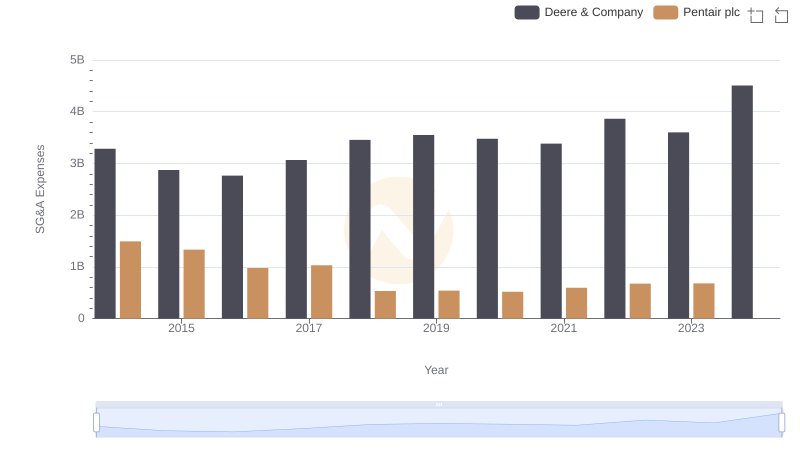Click the 1B y-axis label
The height and width of the screenshot is (461, 800).
(x=77, y=266)
